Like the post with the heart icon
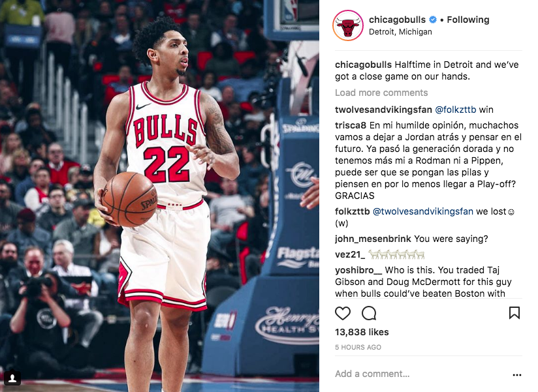The width and height of the screenshot is (538, 392). pos(342,313)
